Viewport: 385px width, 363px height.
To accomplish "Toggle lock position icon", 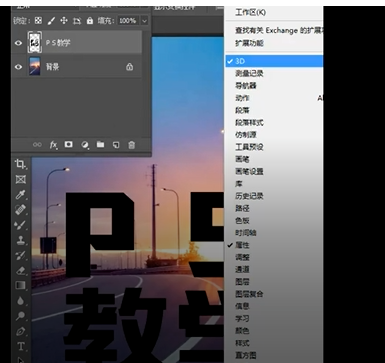I will [x=64, y=21].
